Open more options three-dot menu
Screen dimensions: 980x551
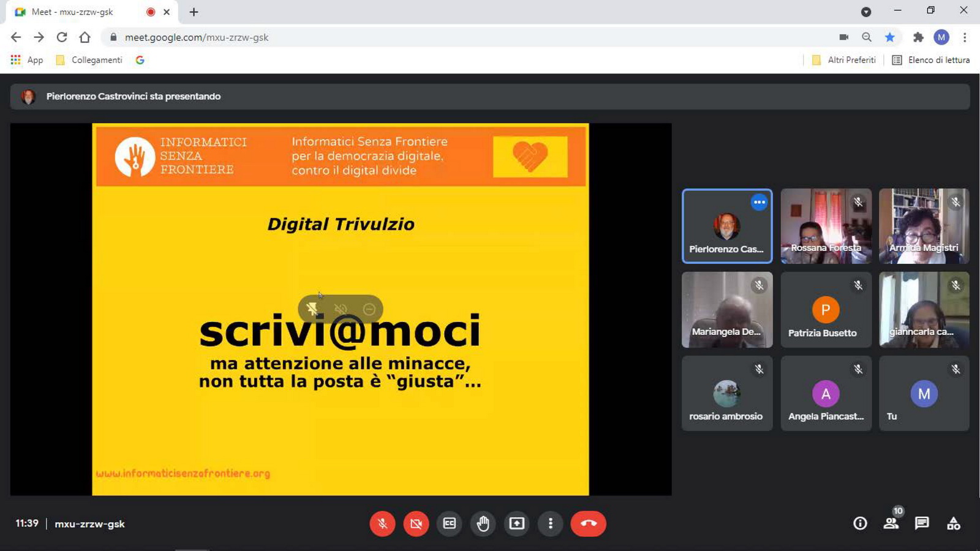click(x=551, y=523)
